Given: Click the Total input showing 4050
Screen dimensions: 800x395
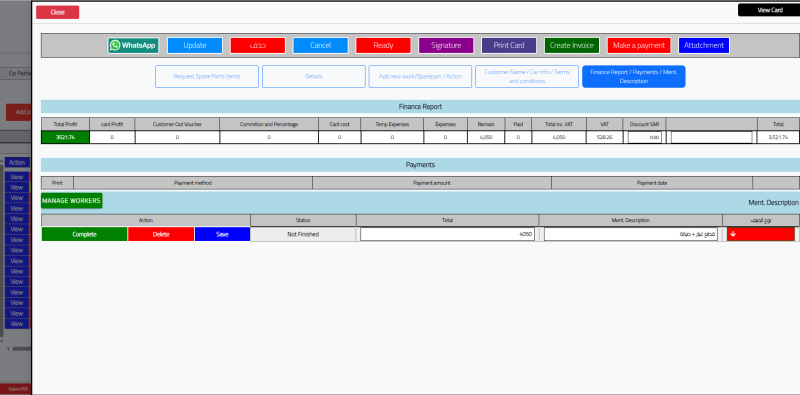Looking at the screenshot, I should click(x=447, y=234).
